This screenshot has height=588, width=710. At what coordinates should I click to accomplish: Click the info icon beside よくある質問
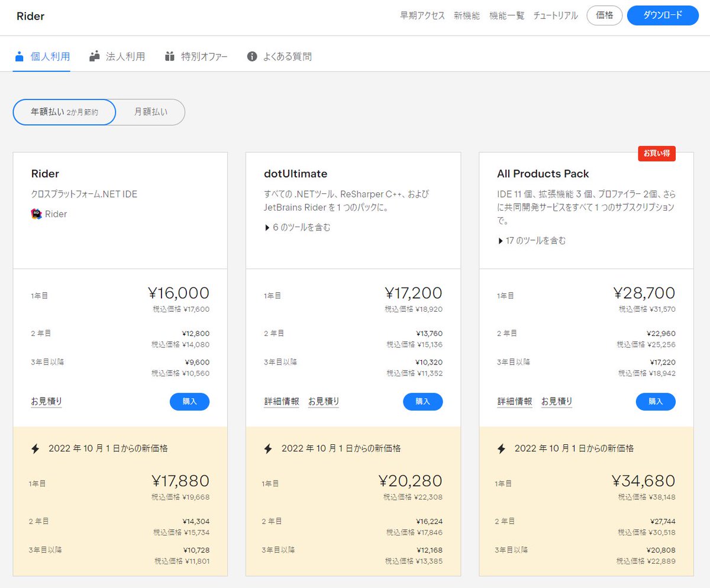(x=252, y=57)
